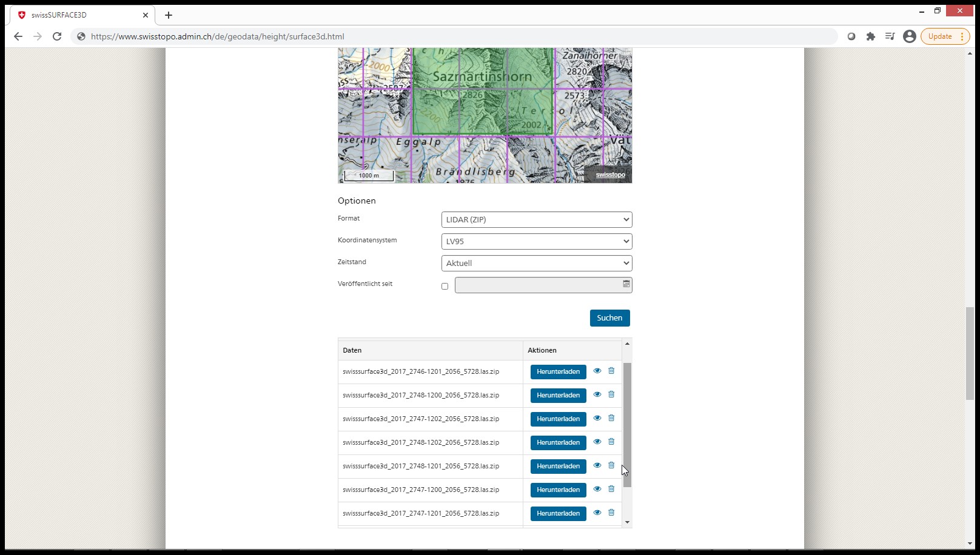Download swisssurface3d 2746-1201 with Herunterladen
Screen dimensions: 980x555
click(x=558, y=372)
